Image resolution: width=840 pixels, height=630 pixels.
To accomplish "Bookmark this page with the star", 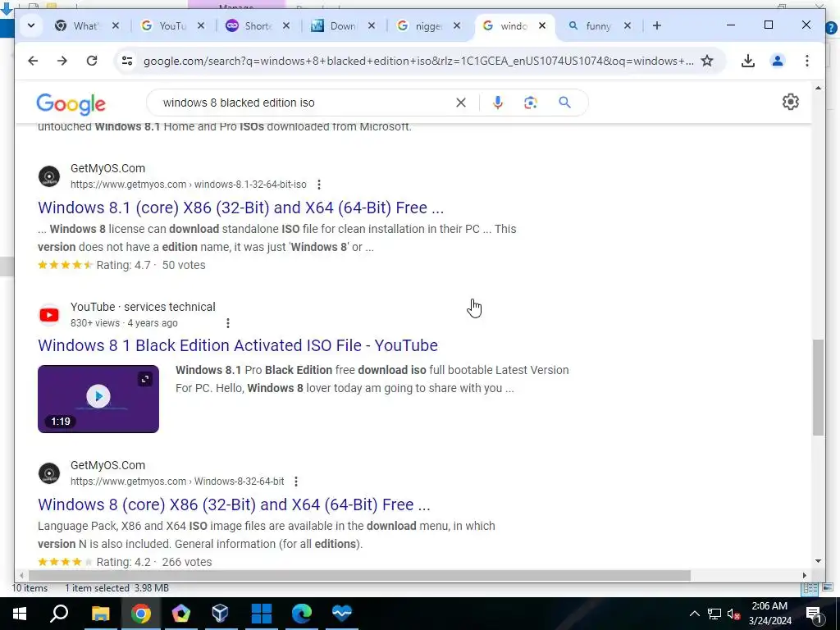I will click(707, 61).
